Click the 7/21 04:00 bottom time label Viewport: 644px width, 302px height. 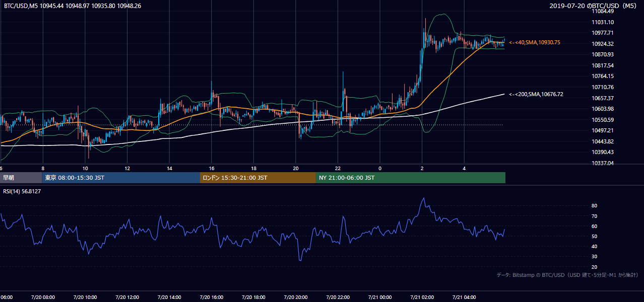[464, 297]
